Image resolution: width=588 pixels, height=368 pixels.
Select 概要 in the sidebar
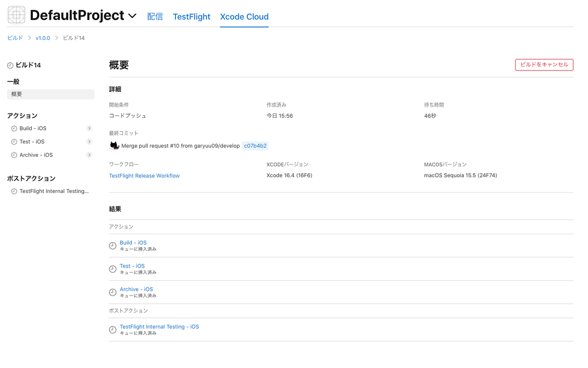[x=50, y=94]
